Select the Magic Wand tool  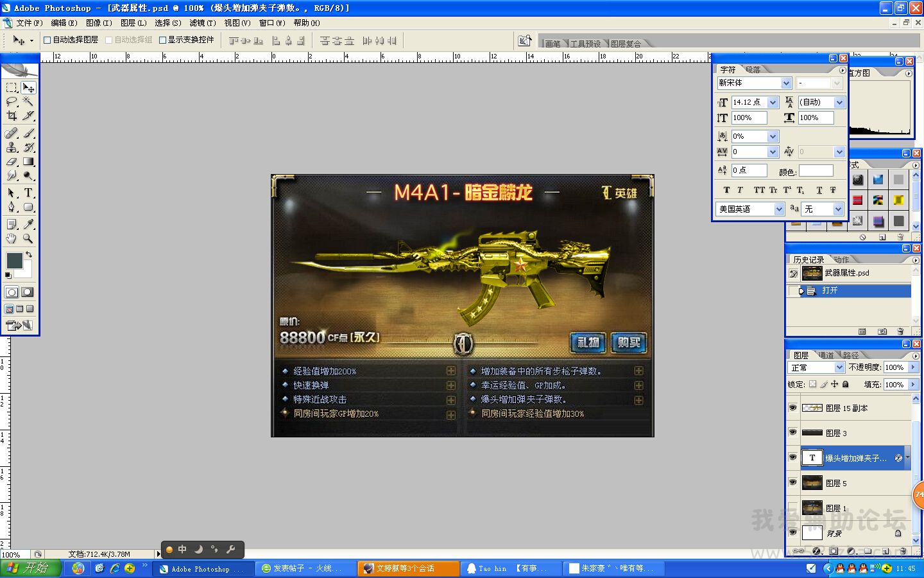click(28, 101)
